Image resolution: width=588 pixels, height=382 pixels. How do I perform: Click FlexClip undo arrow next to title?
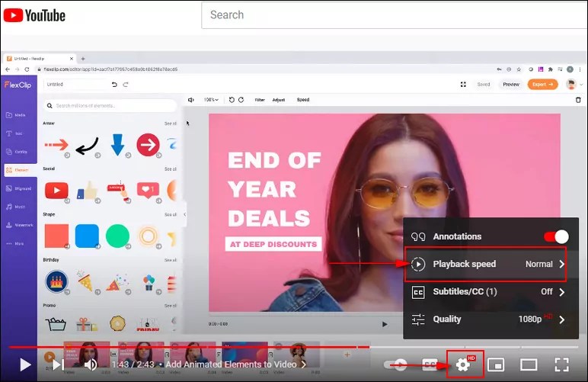114,85
